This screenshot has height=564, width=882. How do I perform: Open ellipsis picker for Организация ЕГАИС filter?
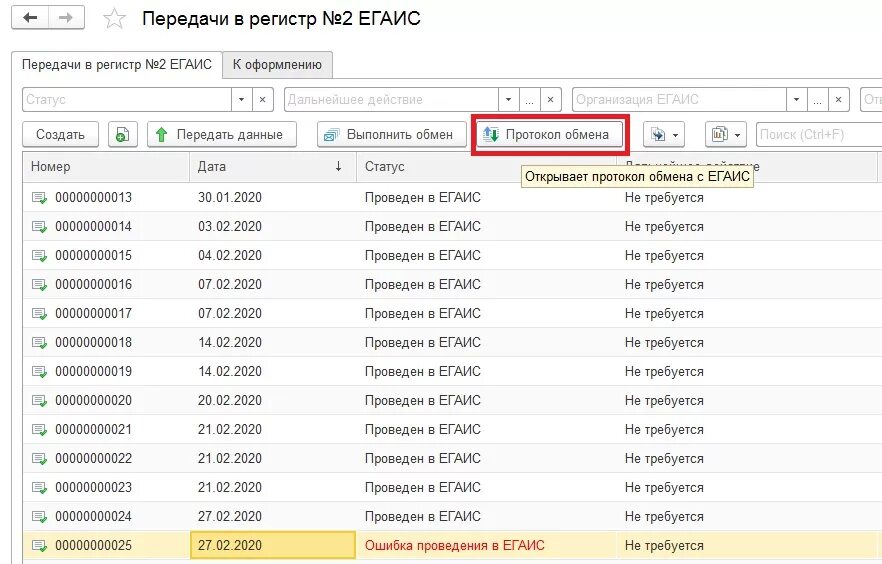click(x=818, y=100)
